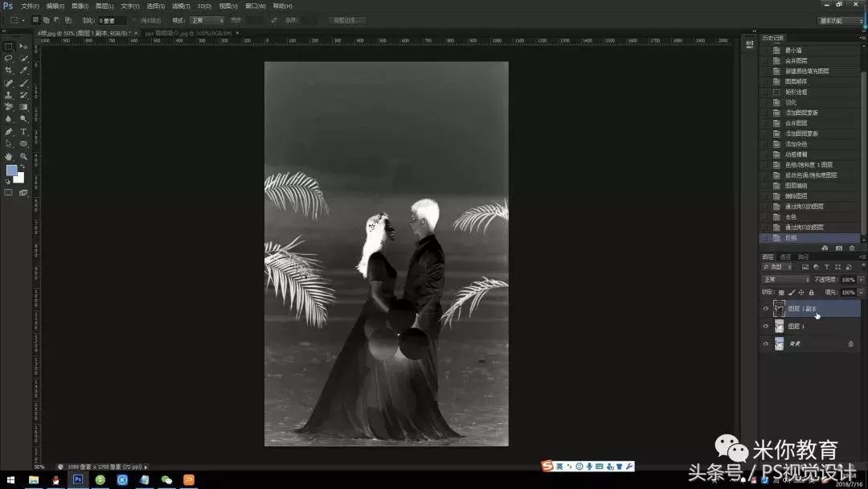868x489 pixels.
Task: Expand the 基本功能 workspace dropdown
Action: pos(841,20)
